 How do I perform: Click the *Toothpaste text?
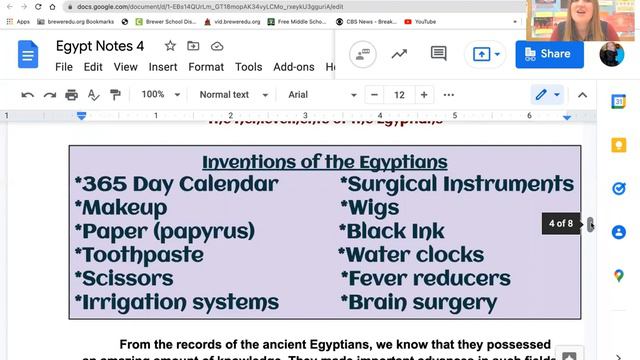(139, 255)
